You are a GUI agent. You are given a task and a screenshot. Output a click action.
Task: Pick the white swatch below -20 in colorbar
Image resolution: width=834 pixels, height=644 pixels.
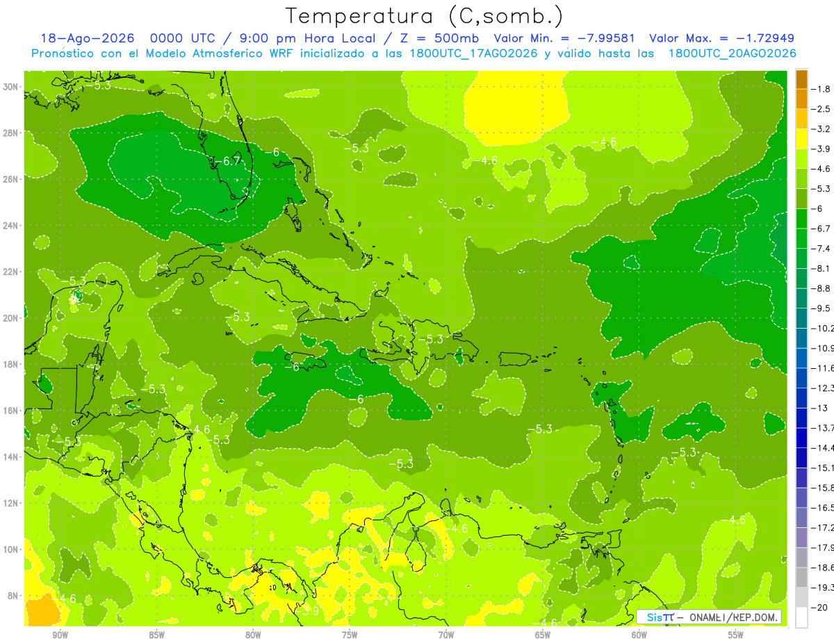pyautogui.click(x=801, y=618)
